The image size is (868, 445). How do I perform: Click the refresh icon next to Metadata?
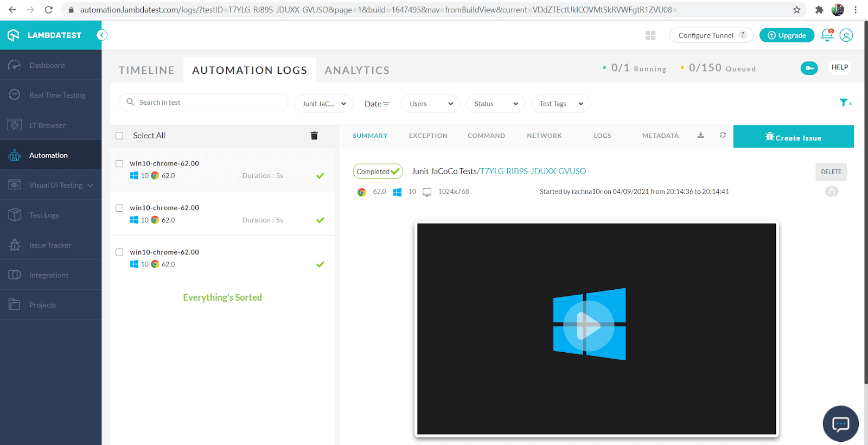[x=723, y=135]
